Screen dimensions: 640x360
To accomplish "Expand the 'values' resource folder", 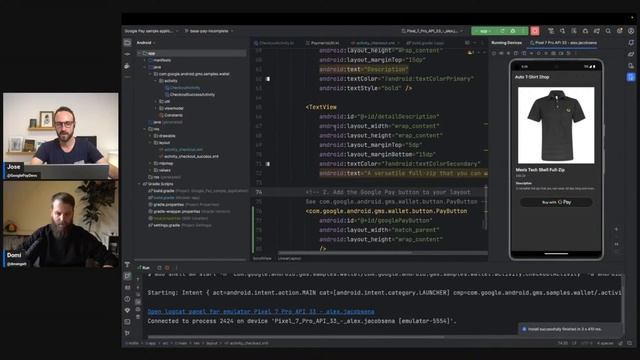I will coord(150,170).
